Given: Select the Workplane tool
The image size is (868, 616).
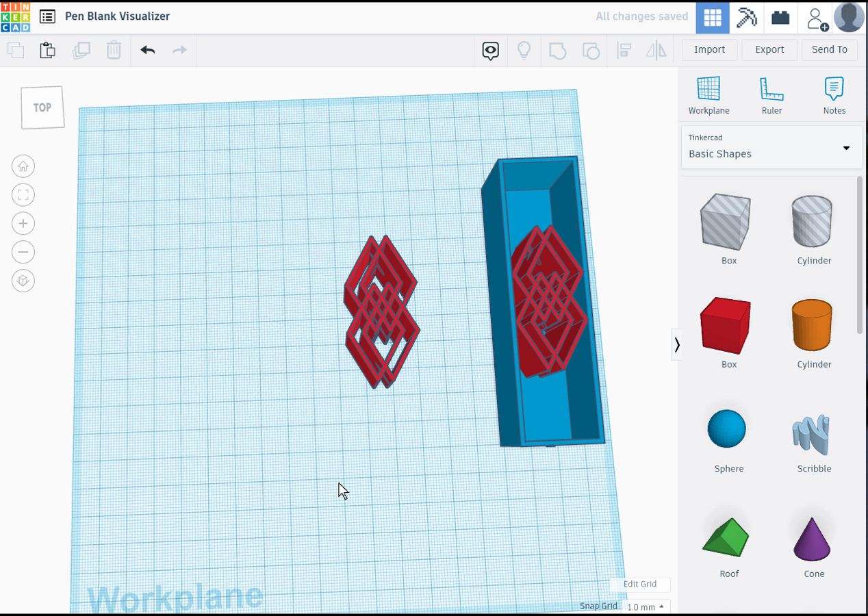Looking at the screenshot, I should click(709, 94).
